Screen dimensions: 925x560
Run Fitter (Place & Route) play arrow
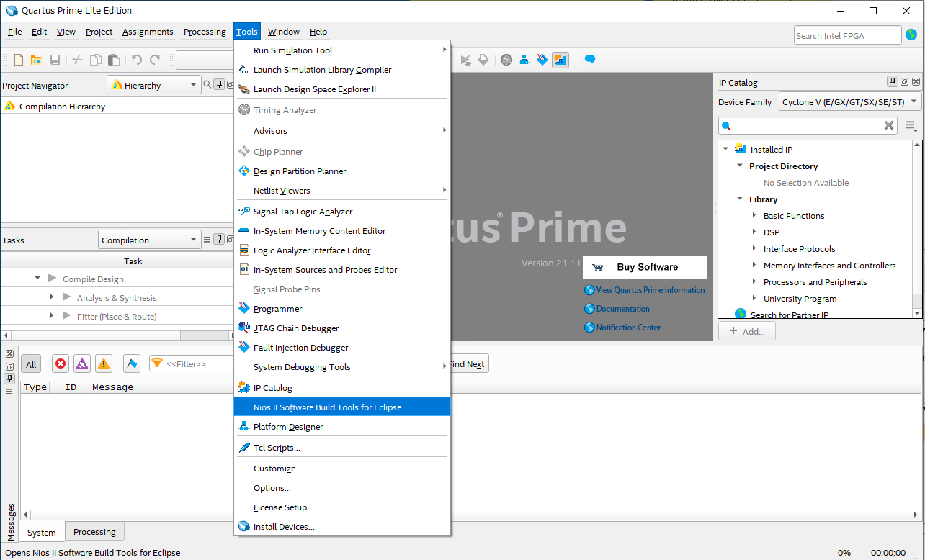(x=66, y=316)
